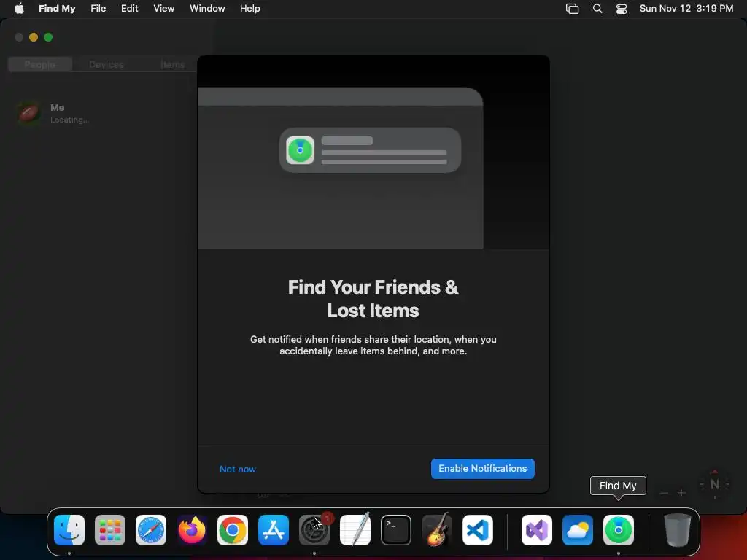
Task: Open the View menu
Action: [x=163, y=9]
